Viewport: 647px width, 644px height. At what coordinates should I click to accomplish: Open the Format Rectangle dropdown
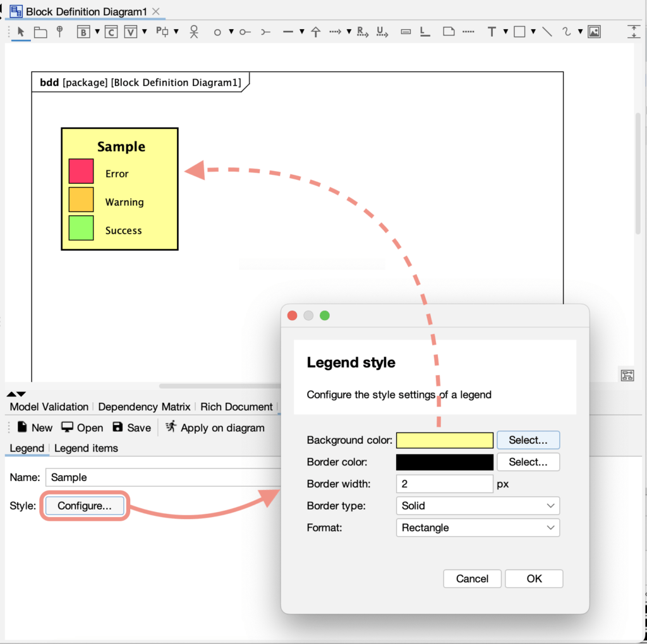point(478,528)
